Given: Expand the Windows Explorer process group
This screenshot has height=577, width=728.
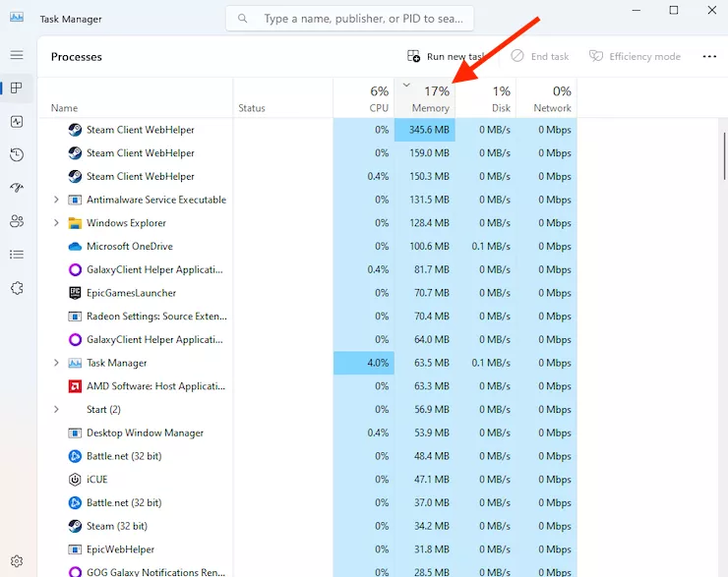Looking at the screenshot, I should (x=56, y=223).
